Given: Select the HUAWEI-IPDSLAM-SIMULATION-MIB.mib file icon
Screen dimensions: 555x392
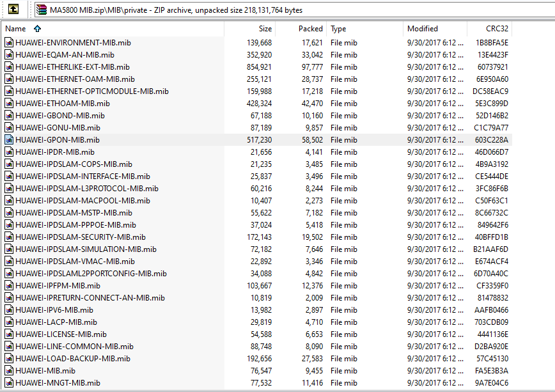Looking at the screenshot, I should (x=9, y=249).
